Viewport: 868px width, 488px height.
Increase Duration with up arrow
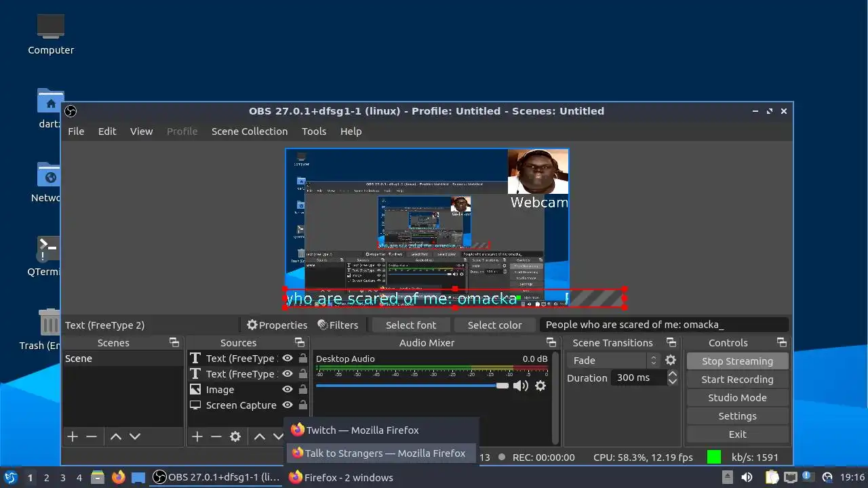tap(673, 373)
